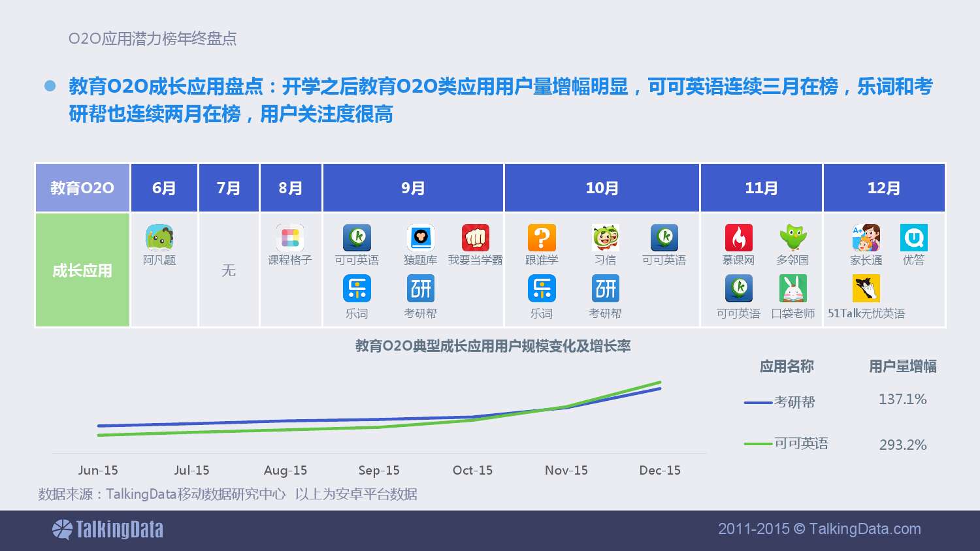The image size is (980, 551).
Task: Click the 乐词 icon in the 10月 column
Action: [542, 289]
